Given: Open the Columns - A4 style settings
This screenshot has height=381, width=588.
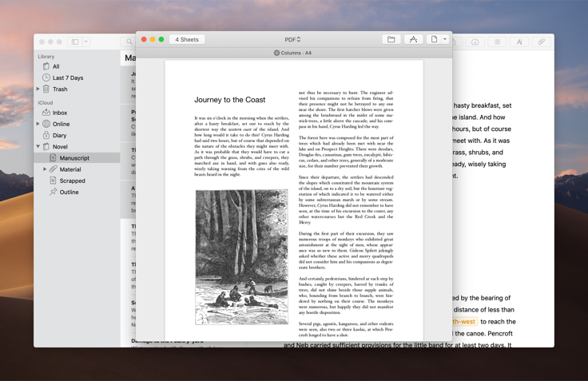Looking at the screenshot, I should pyautogui.click(x=292, y=53).
